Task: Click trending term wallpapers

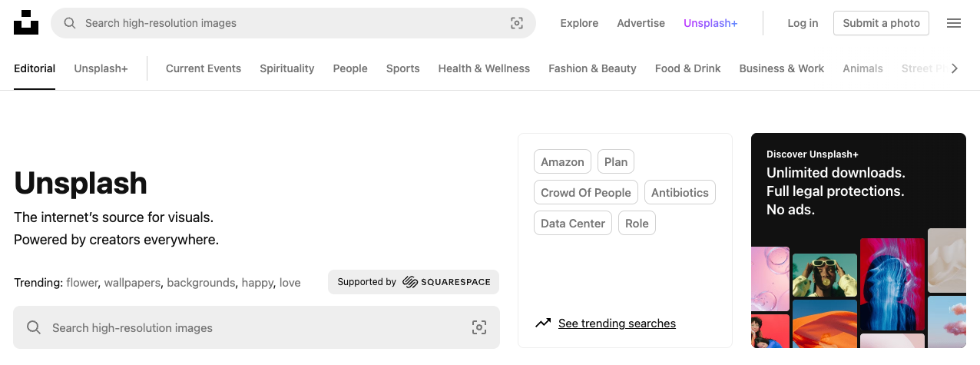Action: click(x=133, y=283)
